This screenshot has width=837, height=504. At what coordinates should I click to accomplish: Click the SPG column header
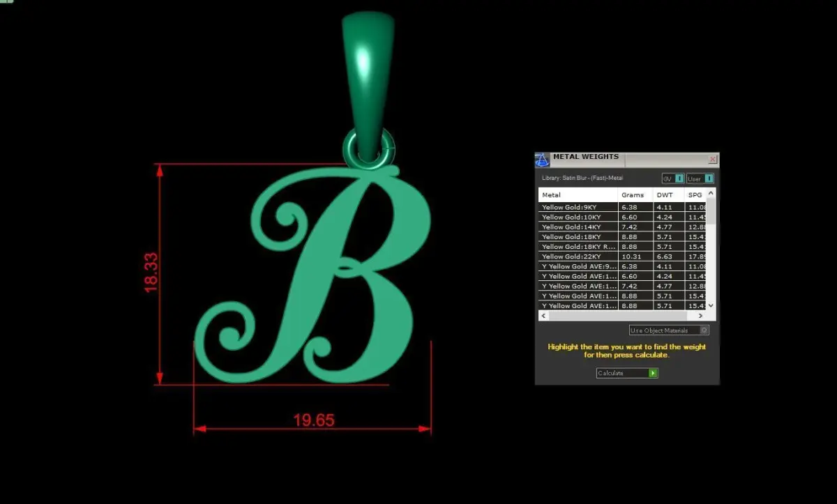(x=695, y=195)
